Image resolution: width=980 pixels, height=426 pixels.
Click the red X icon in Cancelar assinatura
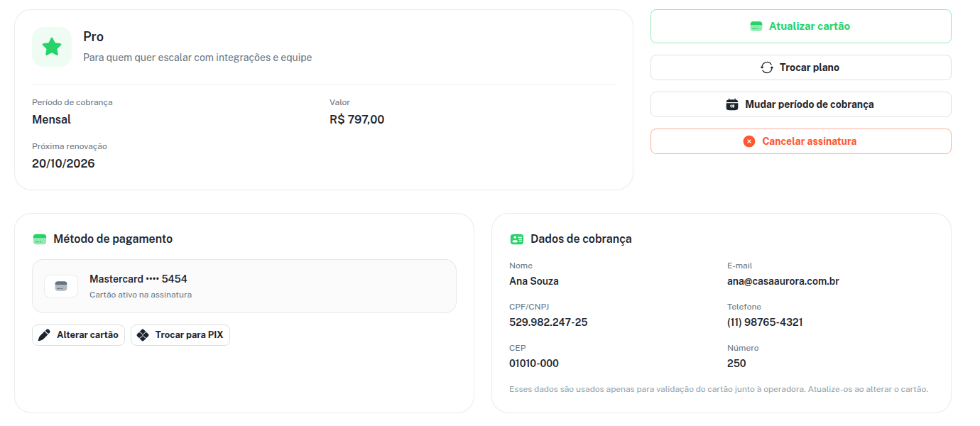(749, 141)
